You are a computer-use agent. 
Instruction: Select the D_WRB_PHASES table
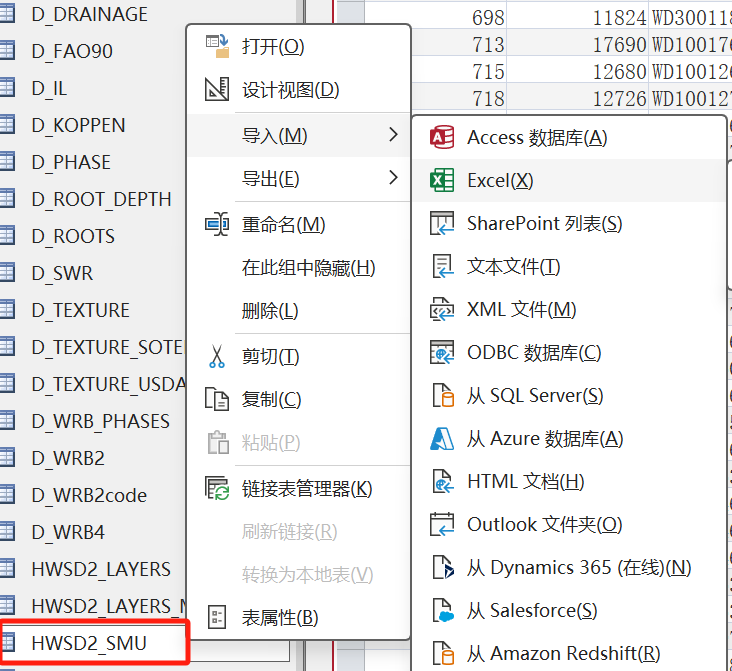click(100, 421)
